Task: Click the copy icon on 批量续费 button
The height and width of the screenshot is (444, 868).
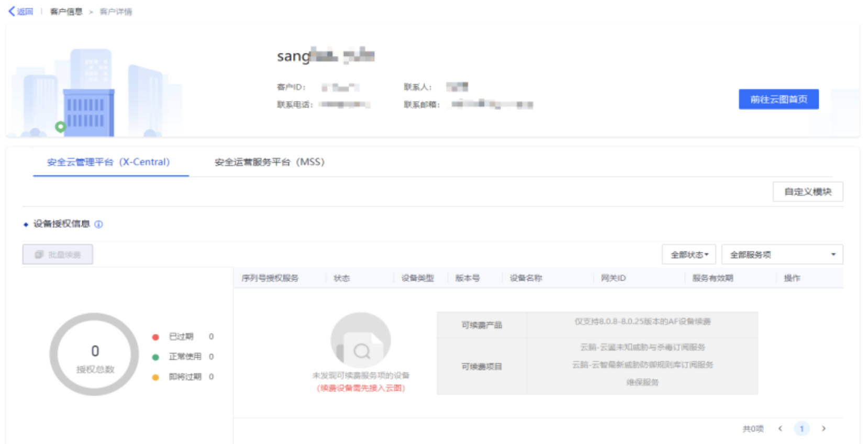Action: tap(39, 254)
